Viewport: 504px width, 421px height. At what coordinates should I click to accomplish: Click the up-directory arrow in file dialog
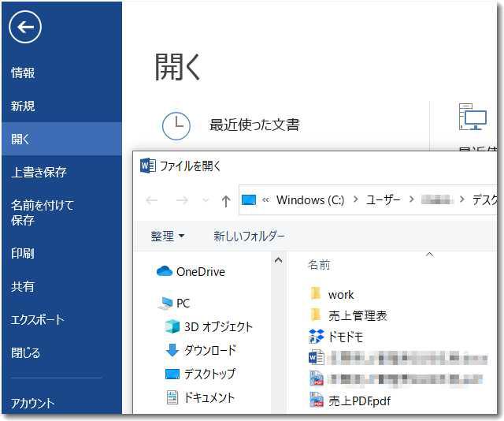tap(226, 201)
